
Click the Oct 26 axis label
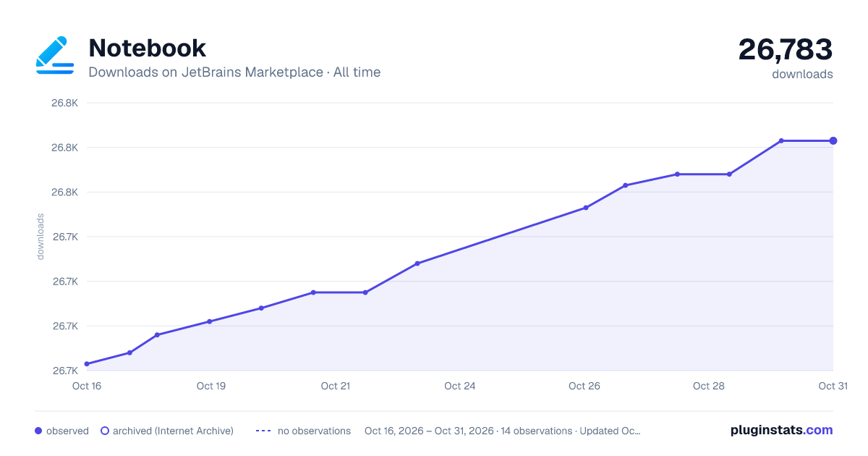tap(584, 386)
